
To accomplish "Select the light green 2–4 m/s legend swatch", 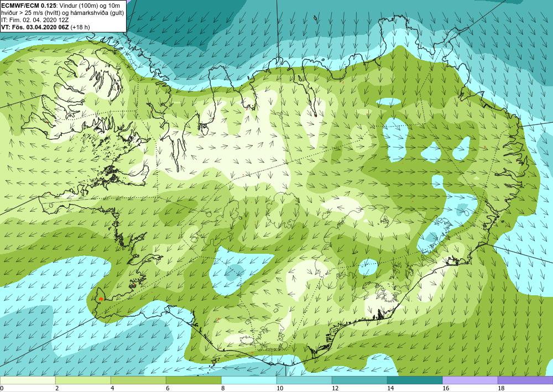I will click(x=83, y=380).
